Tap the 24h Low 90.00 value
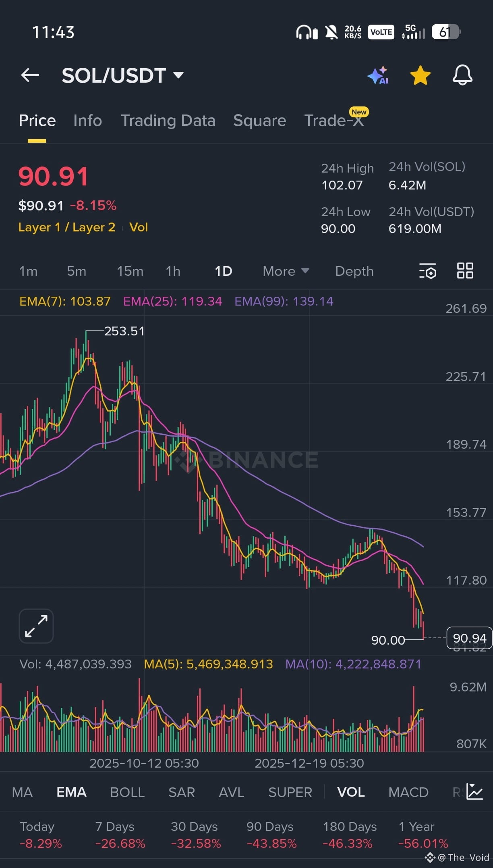 (x=338, y=229)
